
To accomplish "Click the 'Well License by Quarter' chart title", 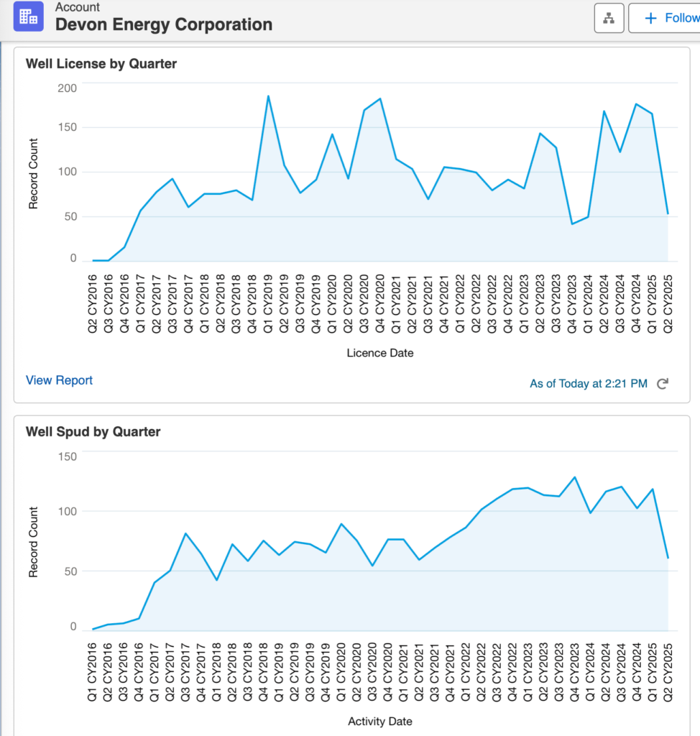I will click(x=101, y=64).
